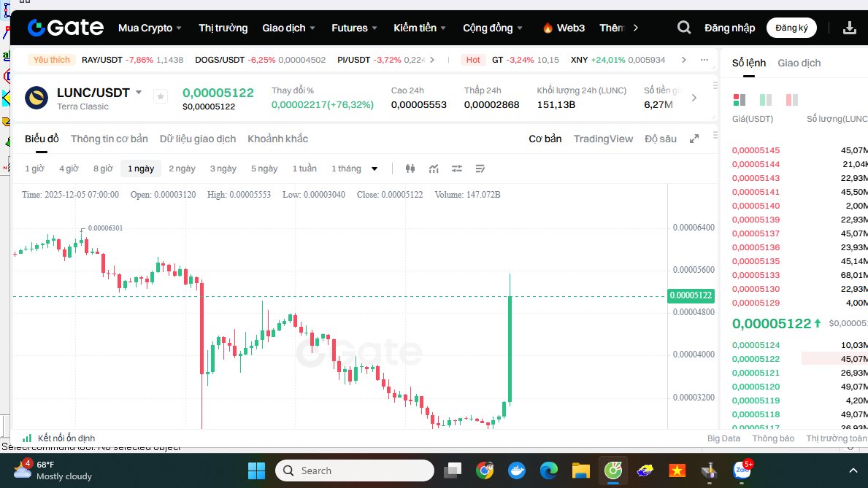Select Cơ bản chart mode
The height and width of the screenshot is (488, 868).
click(545, 139)
